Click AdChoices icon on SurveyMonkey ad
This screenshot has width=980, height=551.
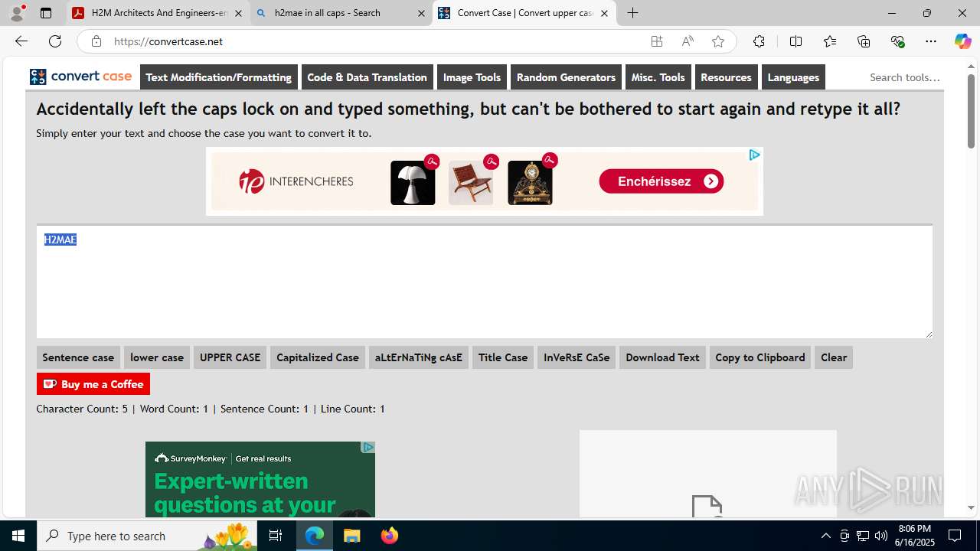pos(368,447)
